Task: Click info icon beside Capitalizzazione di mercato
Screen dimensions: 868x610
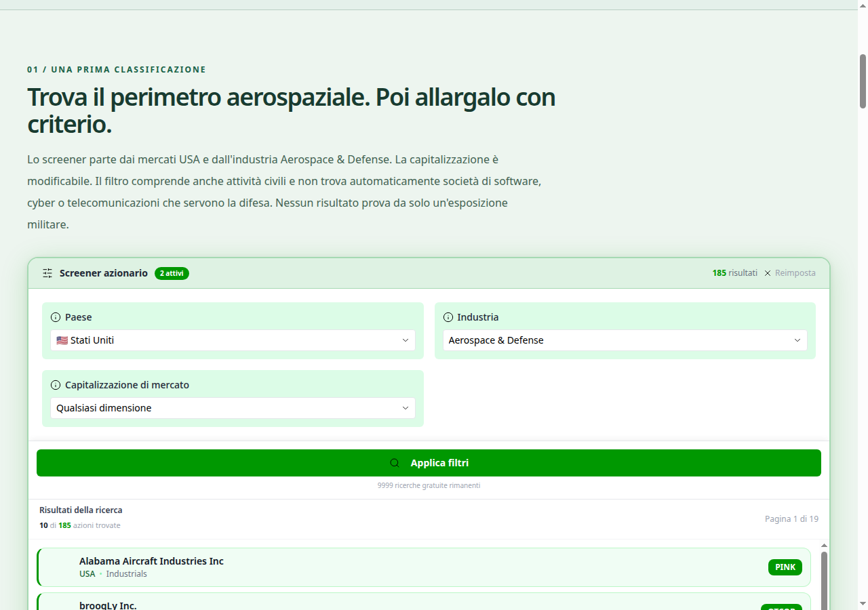Action: coord(56,385)
